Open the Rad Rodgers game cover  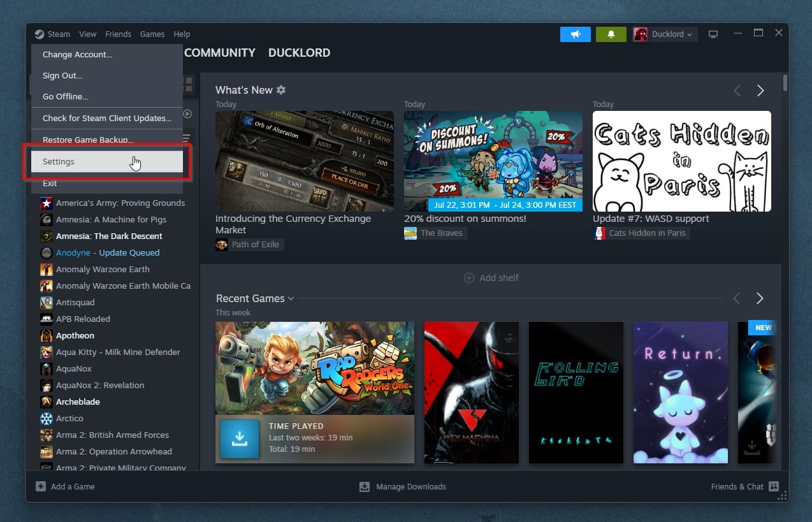tap(315, 368)
